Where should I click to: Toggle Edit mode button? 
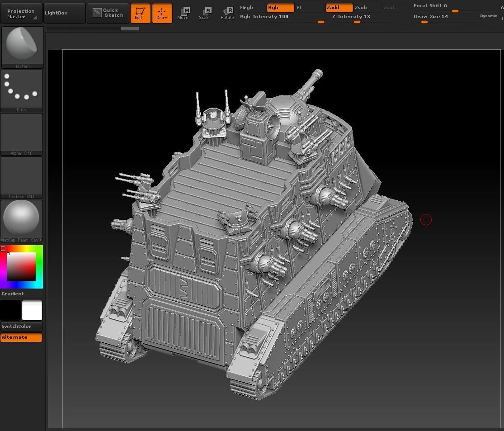[x=141, y=13]
